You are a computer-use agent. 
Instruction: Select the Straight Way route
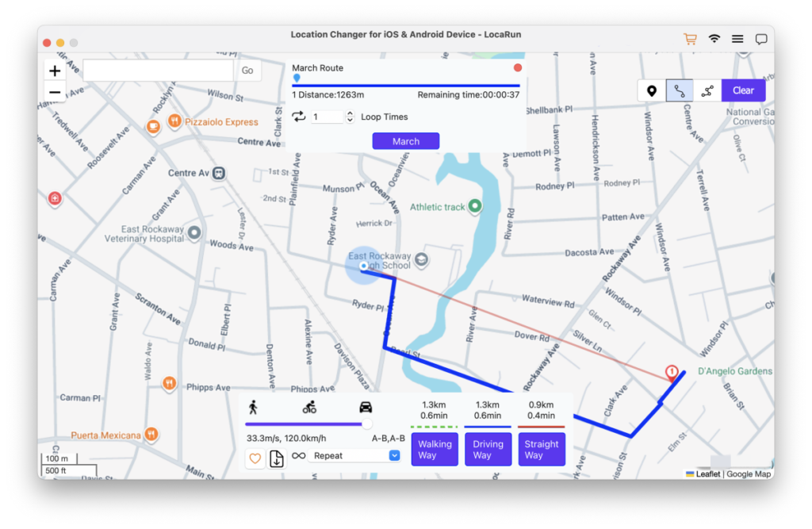click(x=542, y=449)
